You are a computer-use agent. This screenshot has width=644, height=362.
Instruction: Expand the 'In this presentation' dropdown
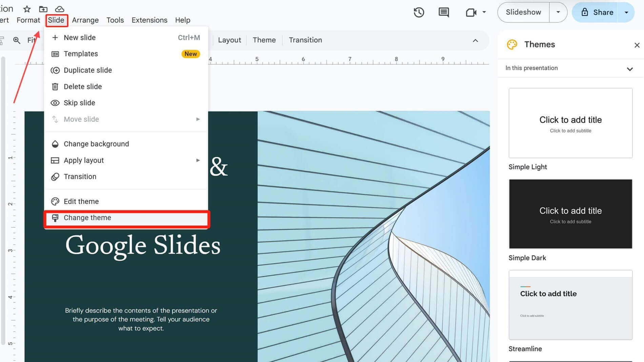tap(630, 69)
